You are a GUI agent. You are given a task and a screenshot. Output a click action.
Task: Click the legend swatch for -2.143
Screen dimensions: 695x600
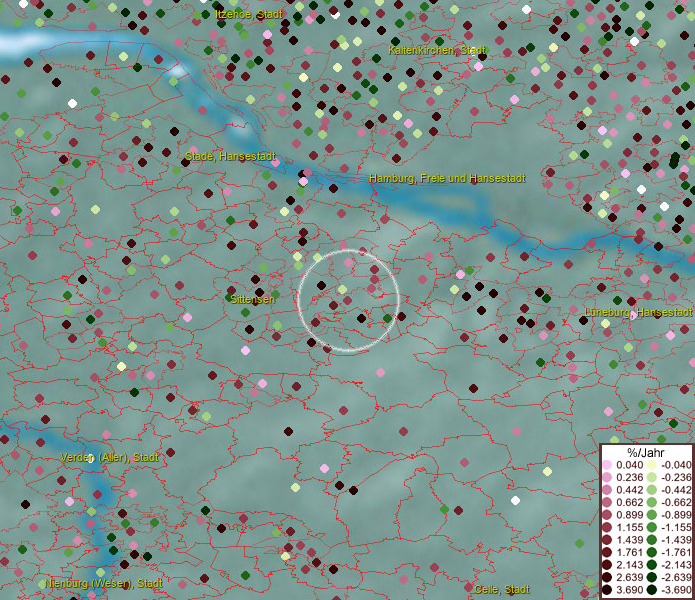tap(652, 565)
